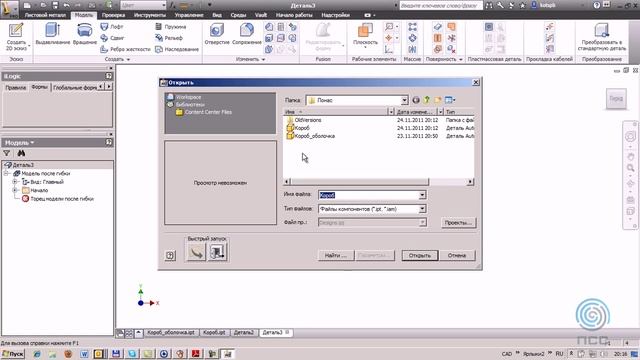Screen dimensions: 640x360
Task: Pick the Coil (Пружина) tool
Action: click(171, 27)
